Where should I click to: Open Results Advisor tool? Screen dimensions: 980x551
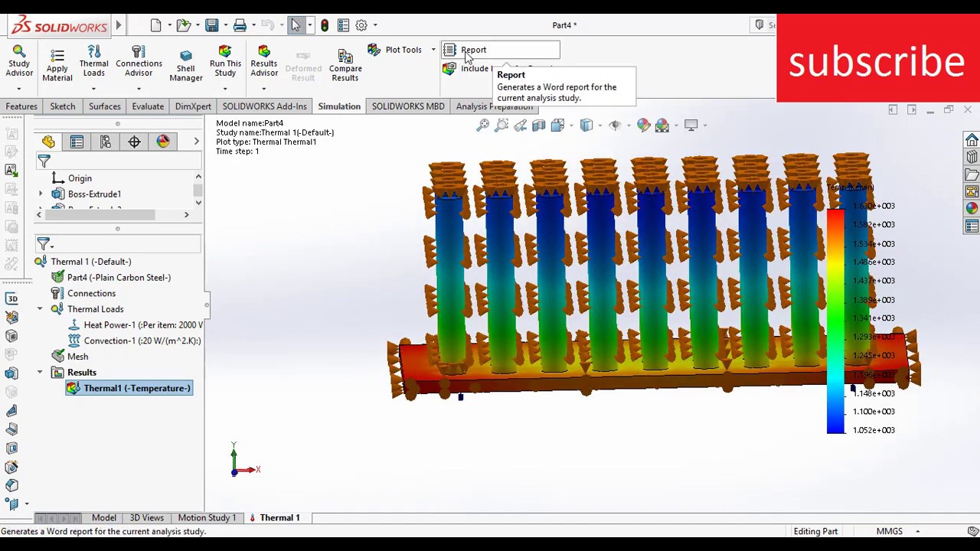[264, 61]
